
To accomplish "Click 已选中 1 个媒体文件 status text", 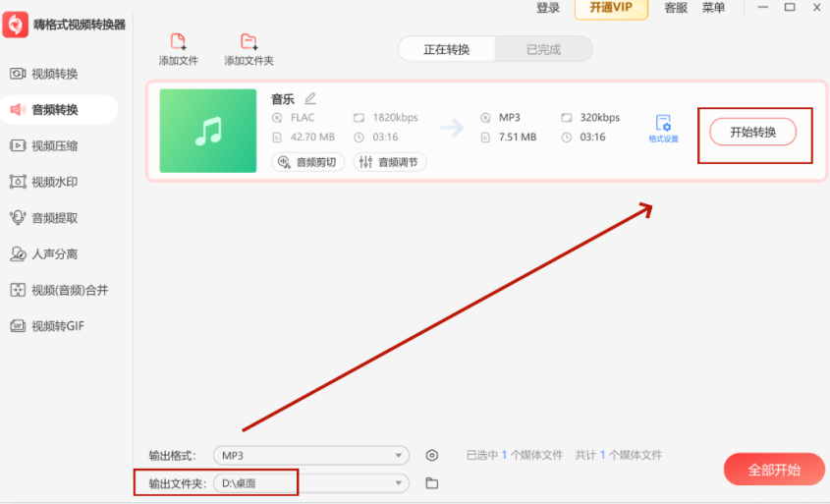I will [x=515, y=455].
